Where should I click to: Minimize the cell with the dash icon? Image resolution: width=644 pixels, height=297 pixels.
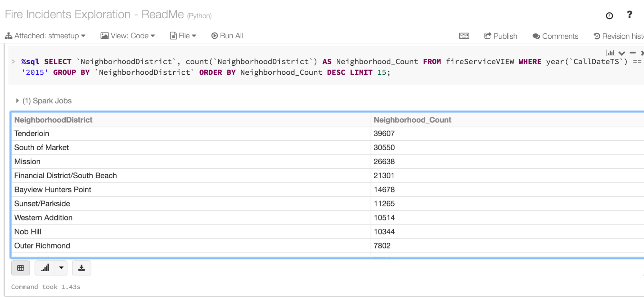pyautogui.click(x=632, y=53)
